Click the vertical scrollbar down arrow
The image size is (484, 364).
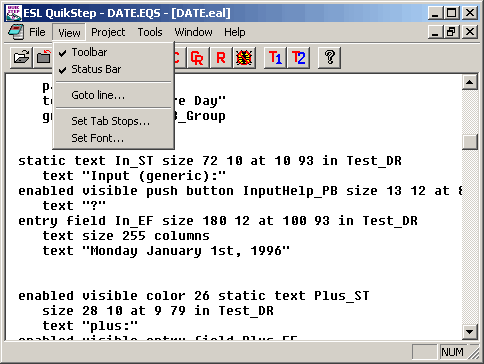470,331
